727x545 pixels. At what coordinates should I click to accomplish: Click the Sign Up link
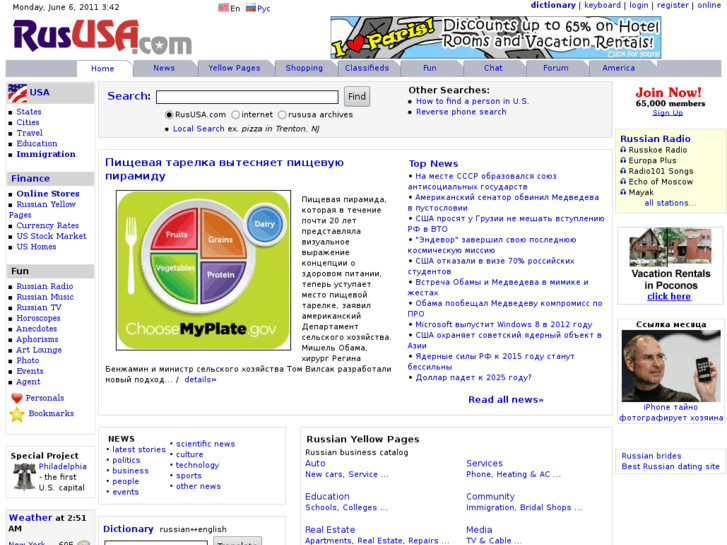click(668, 113)
